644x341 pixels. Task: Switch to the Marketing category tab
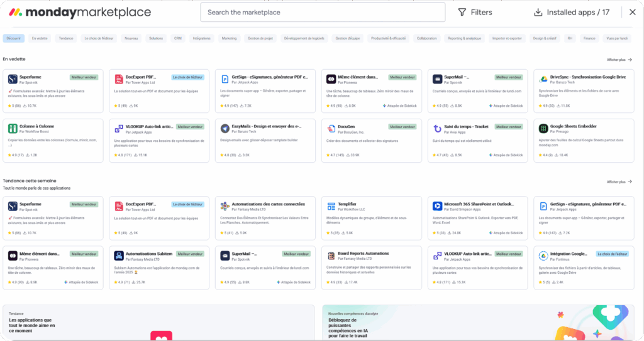click(229, 38)
